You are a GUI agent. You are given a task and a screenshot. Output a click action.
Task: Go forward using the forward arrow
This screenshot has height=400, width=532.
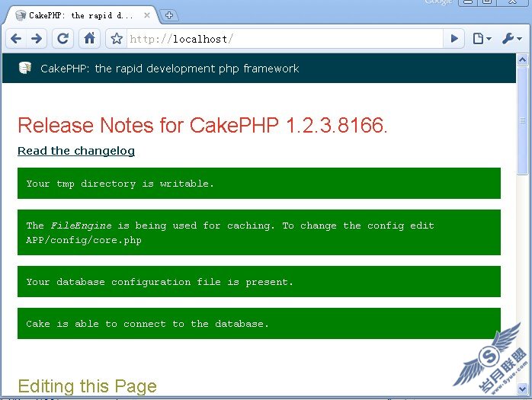37,39
